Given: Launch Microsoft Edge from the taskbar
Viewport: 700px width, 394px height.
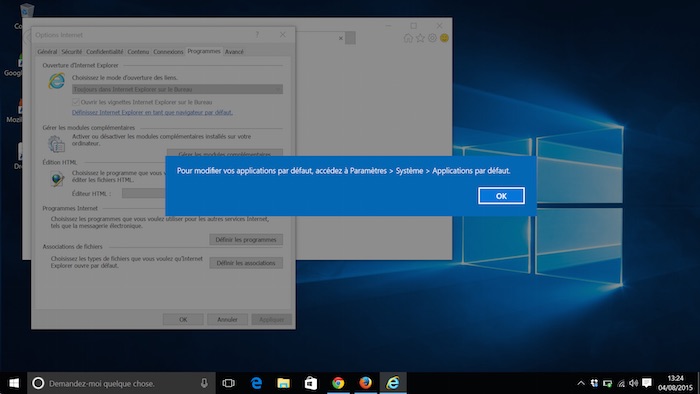Looking at the screenshot, I should pos(256,383).
